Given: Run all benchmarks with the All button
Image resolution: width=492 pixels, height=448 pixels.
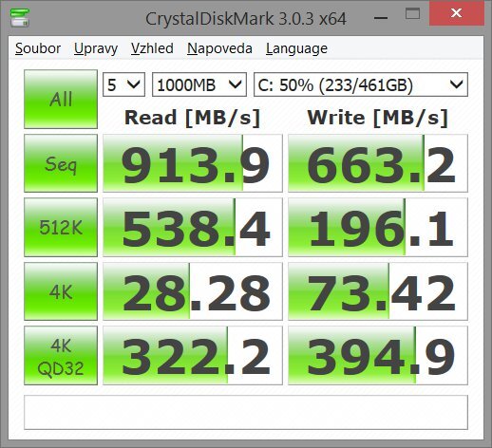Looking at the screenshot, I should click(x=61, y=99).
